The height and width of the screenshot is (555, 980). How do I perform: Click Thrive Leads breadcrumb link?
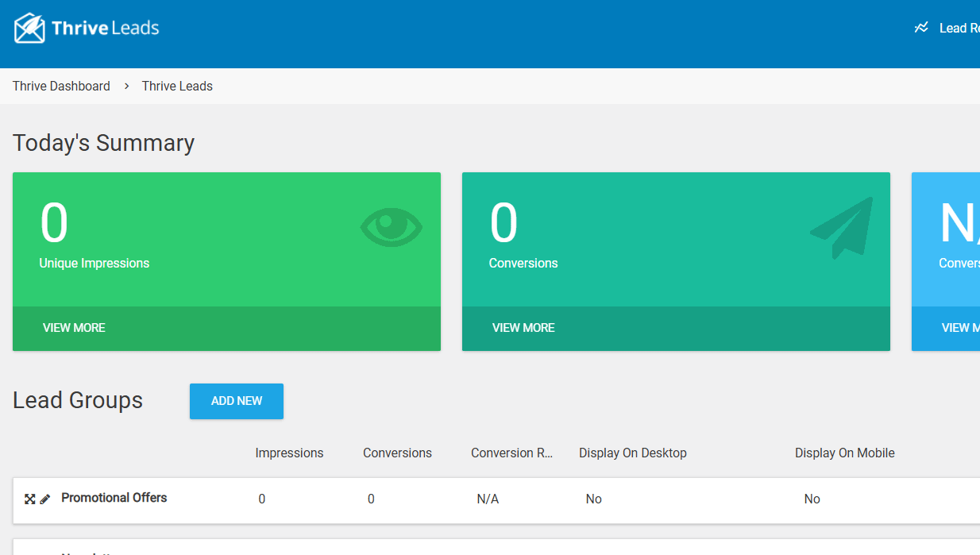(177, 86)
